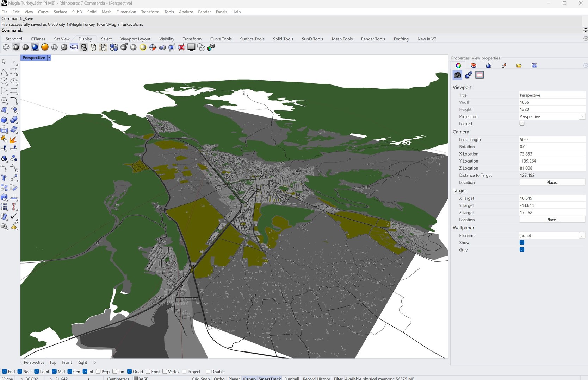Image resolution: width=588 pixels, height=380 pixels.
Task: Click the properties panel gear options icon
Action: pyautogui.click(x=585, y=65)
